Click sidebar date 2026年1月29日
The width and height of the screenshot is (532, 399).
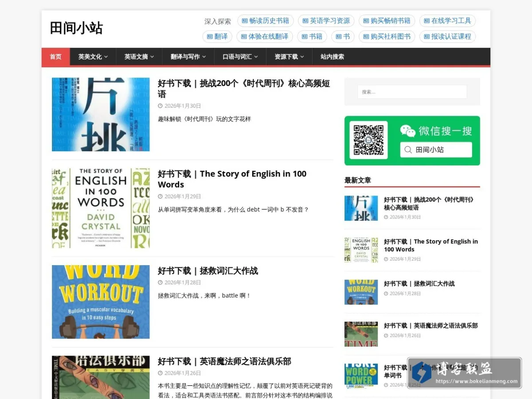tap(405, 259)
